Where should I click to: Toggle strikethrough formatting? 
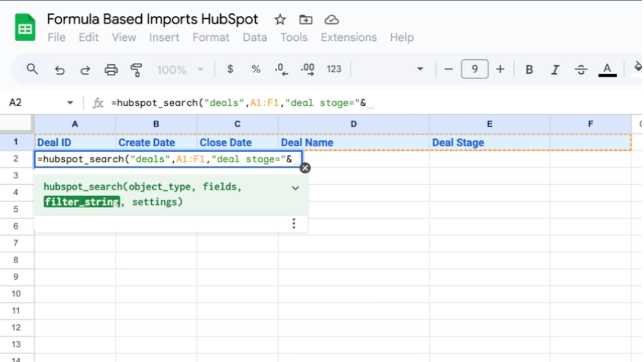click(581, 69)
